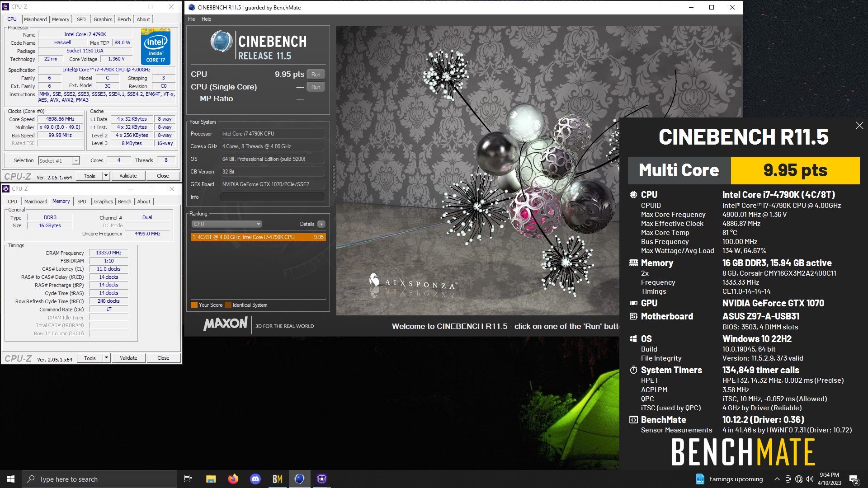868x488 pixels.
Task: Click Close in bottom CPU-Z window
Action: (x=163, y=358)
